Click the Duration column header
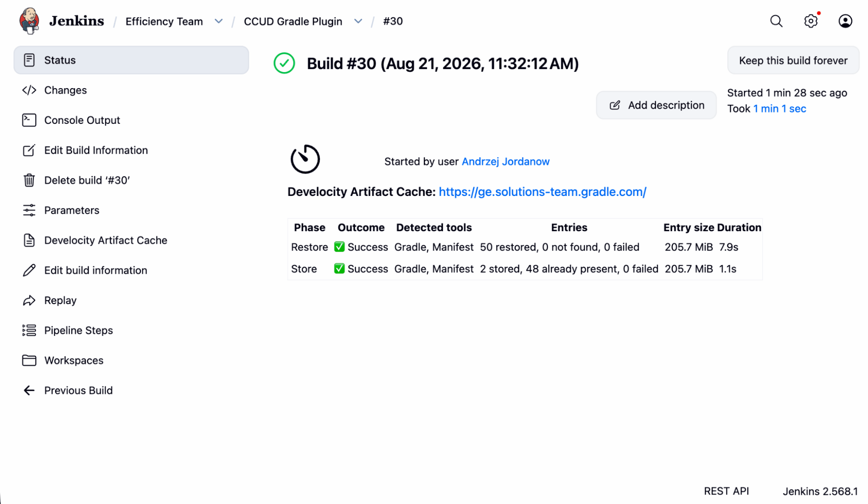 click(x=739, y=228)
